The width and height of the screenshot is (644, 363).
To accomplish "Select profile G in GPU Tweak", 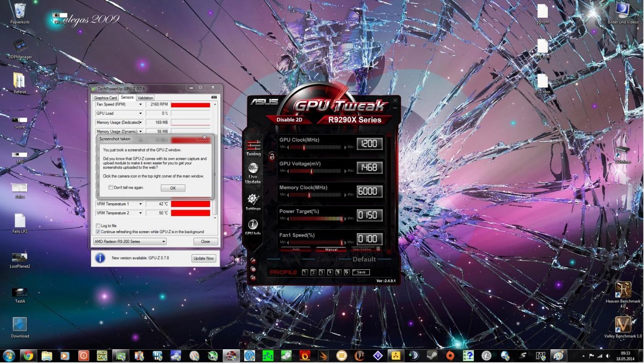I will pyautogui.click(x=347, y=272).
